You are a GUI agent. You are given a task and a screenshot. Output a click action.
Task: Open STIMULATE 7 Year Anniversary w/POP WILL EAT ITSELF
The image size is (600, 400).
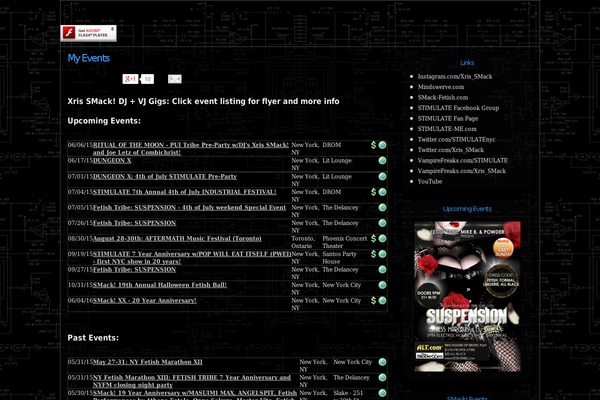tap(192, 258)
